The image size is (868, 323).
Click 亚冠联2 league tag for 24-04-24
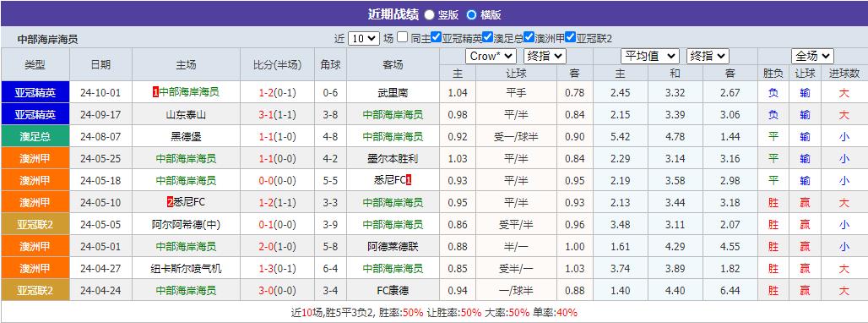35,290
